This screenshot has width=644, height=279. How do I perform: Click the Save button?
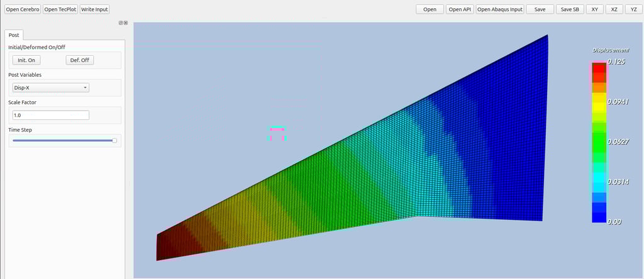tap(540, 9)
